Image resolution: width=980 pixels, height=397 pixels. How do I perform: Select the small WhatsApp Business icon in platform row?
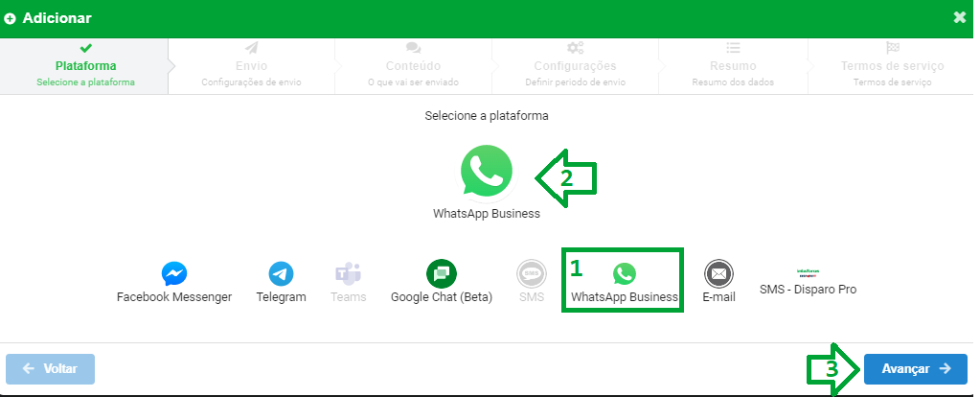pos(625,274)
